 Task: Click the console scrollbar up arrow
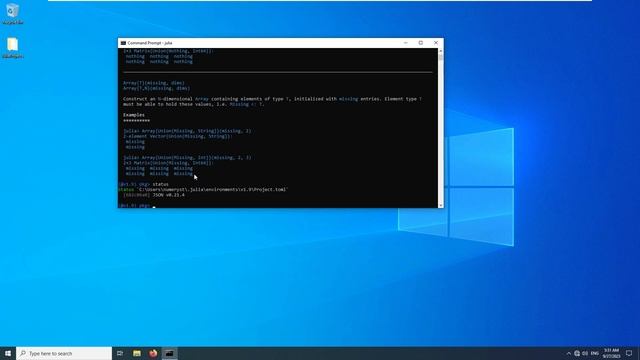(x=440, y=51)
